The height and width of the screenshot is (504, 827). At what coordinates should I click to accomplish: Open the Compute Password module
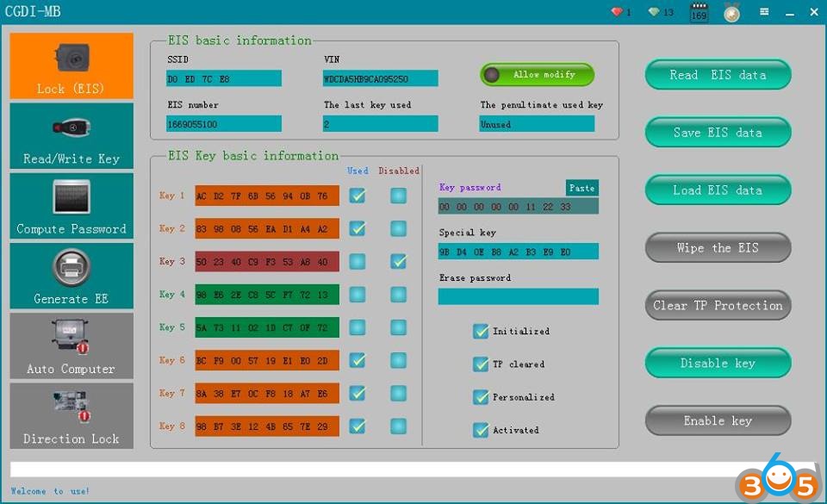(x=72, y=206)
